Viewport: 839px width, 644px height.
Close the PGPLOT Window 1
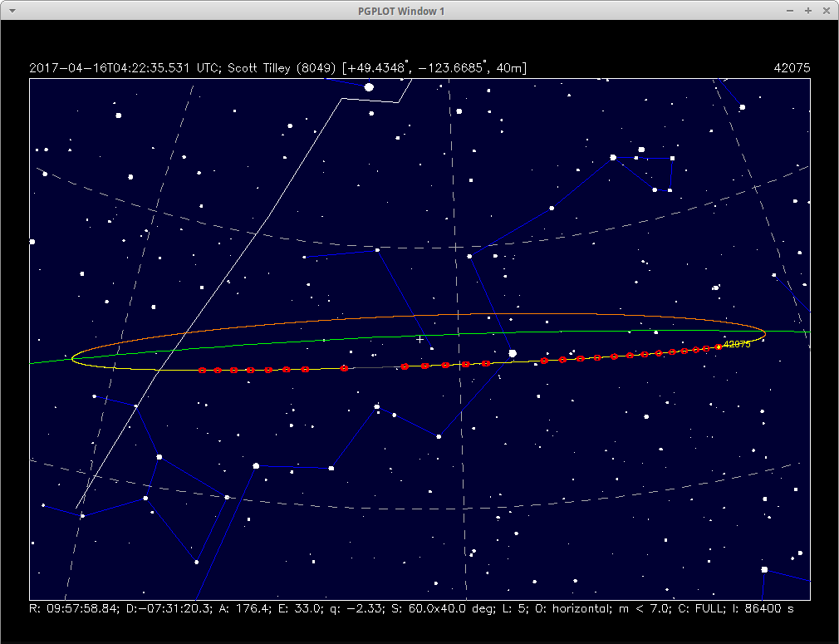point(827,11)
